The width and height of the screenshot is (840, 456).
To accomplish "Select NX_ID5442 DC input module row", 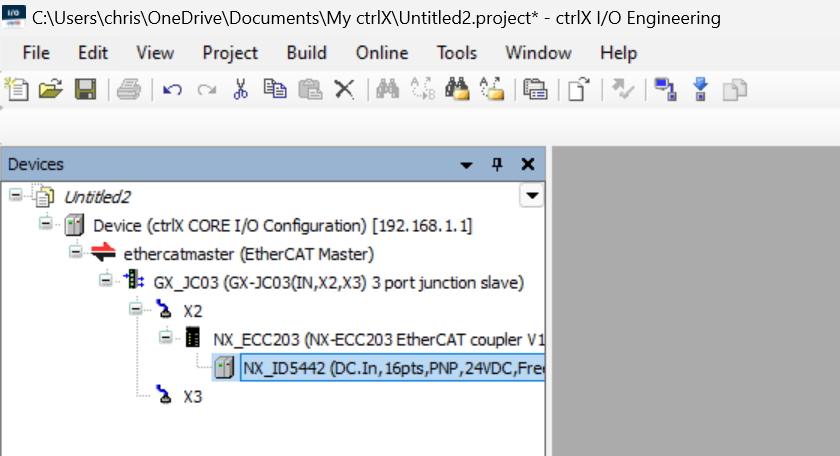I will point(392,368).
